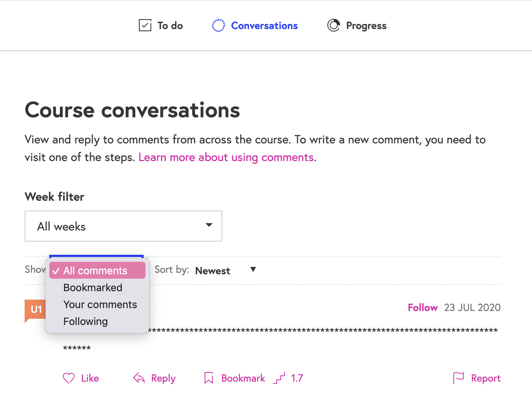Choose Following from the filter list

coord(86,321)
